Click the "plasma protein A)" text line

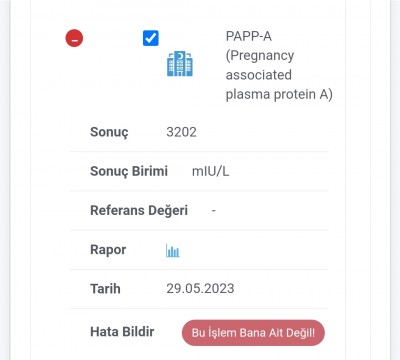pos(279,94)
